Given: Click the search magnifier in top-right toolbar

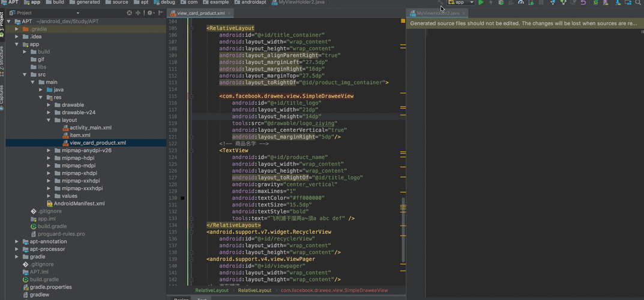Looking at the screenshot, I should click(638, 2).
